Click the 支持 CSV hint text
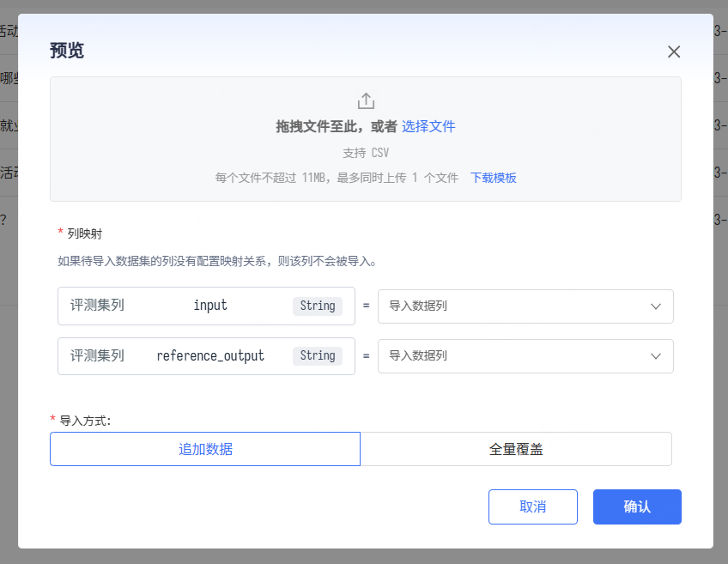The height and width of the screenshot is (564, 728). tap(366, 153)
